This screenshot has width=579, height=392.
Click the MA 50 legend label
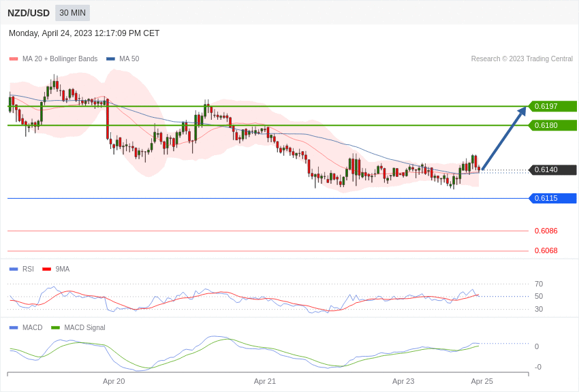[x=129, y=59]
